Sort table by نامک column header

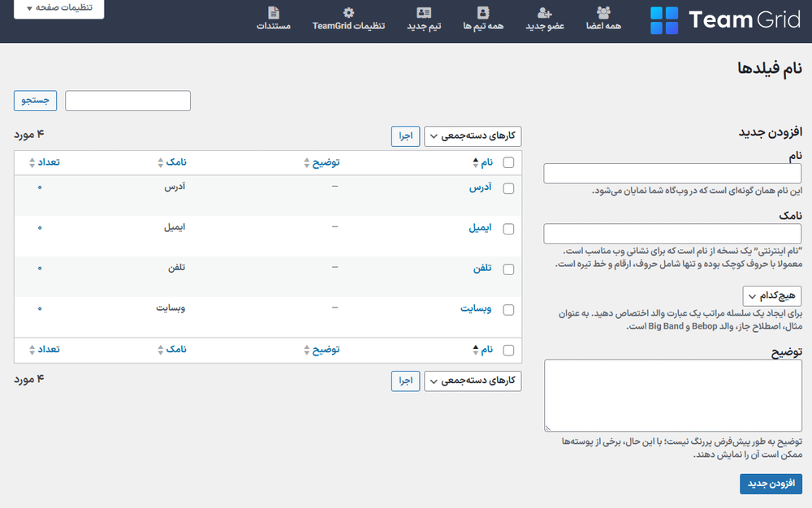pyautogui.click(x=171, y=163)
